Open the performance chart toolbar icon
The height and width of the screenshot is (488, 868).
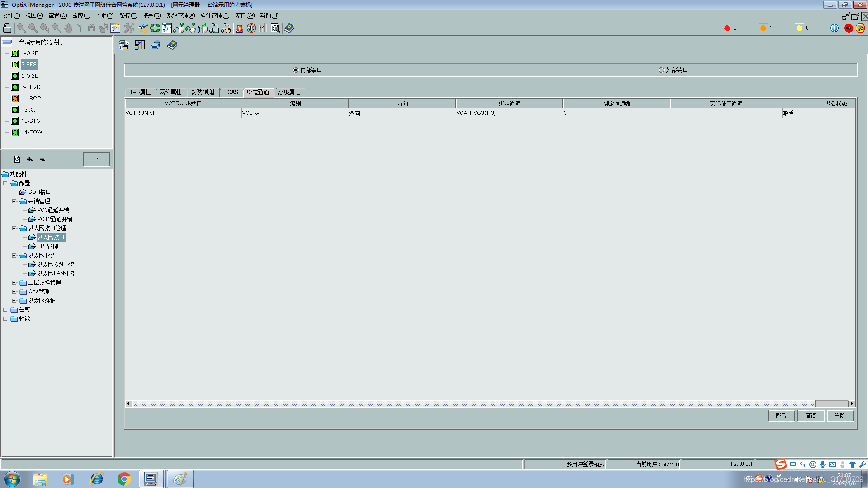[x=263, y=28]
